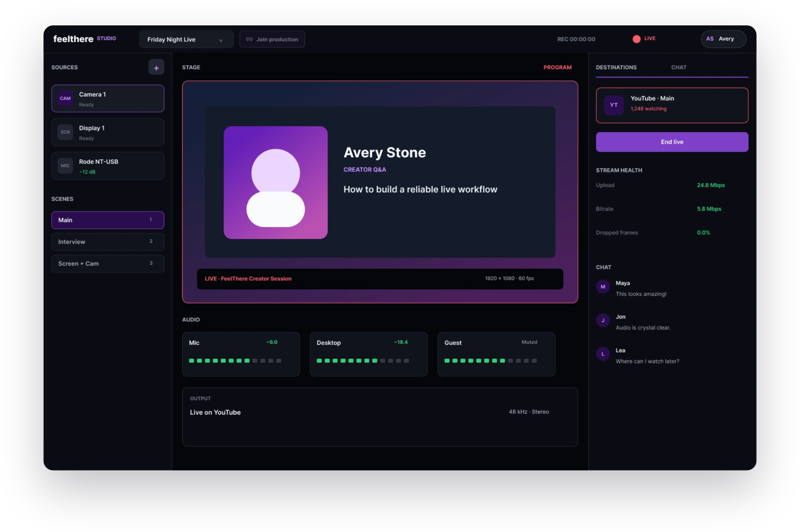Click the 1,248 watching count

tap(648, 109)
